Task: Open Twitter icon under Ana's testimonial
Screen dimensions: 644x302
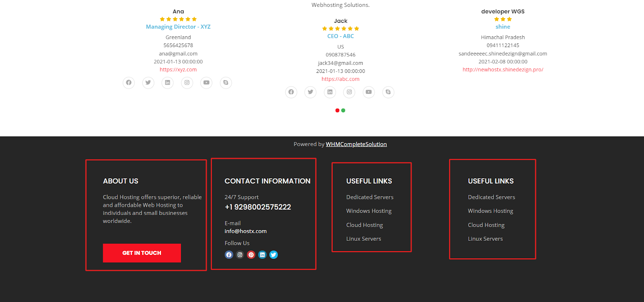Action: point(148,83)
